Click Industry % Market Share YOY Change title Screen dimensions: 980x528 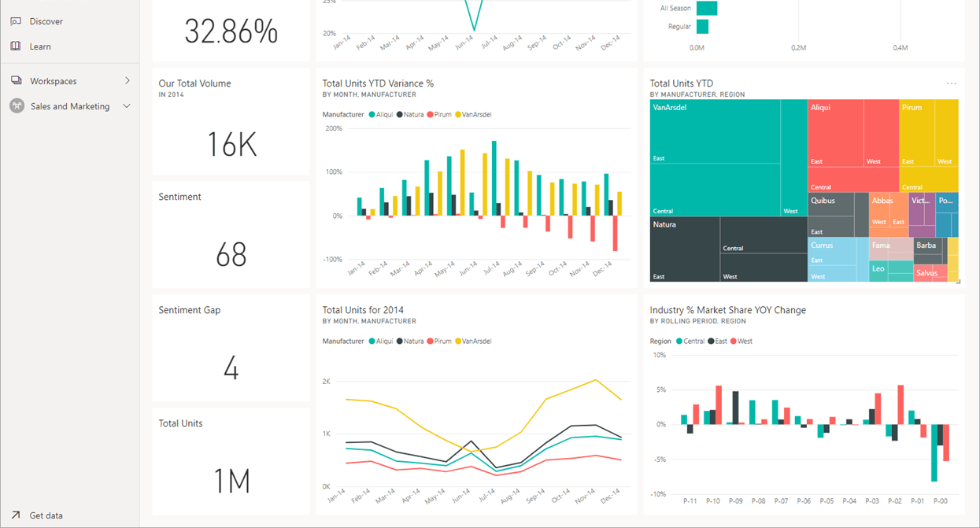tap(727, 310)
